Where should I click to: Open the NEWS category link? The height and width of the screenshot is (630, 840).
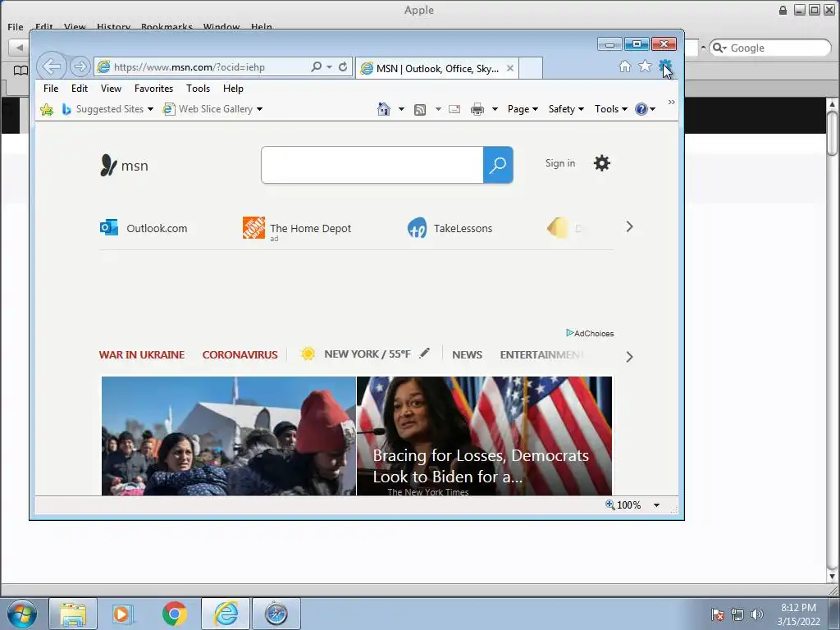click(x=467, y=354)
